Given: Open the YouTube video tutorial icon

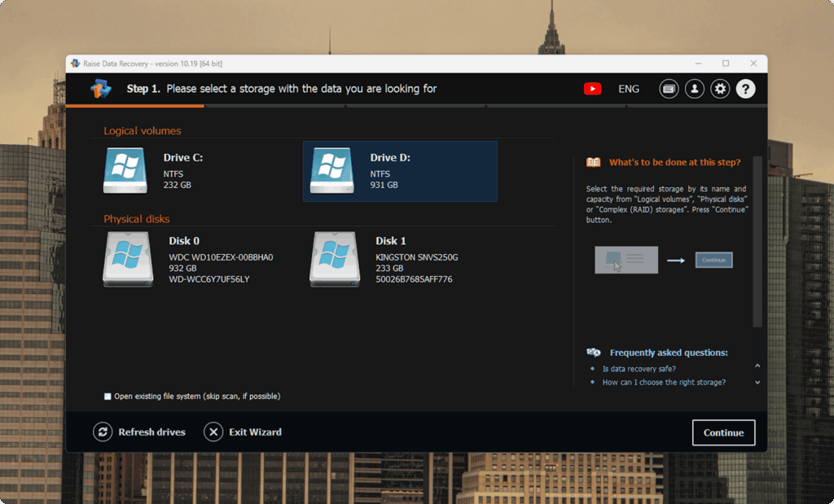Looking at the screenshot, I should tap(593, 89).
